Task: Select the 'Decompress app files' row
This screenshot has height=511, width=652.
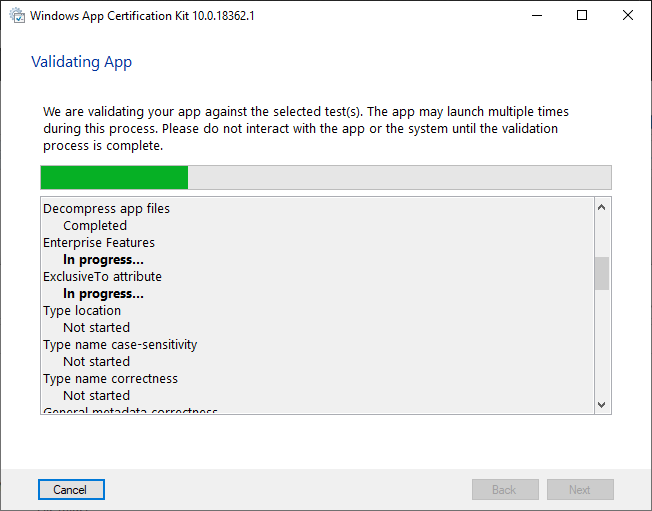Action: point(106,208)
